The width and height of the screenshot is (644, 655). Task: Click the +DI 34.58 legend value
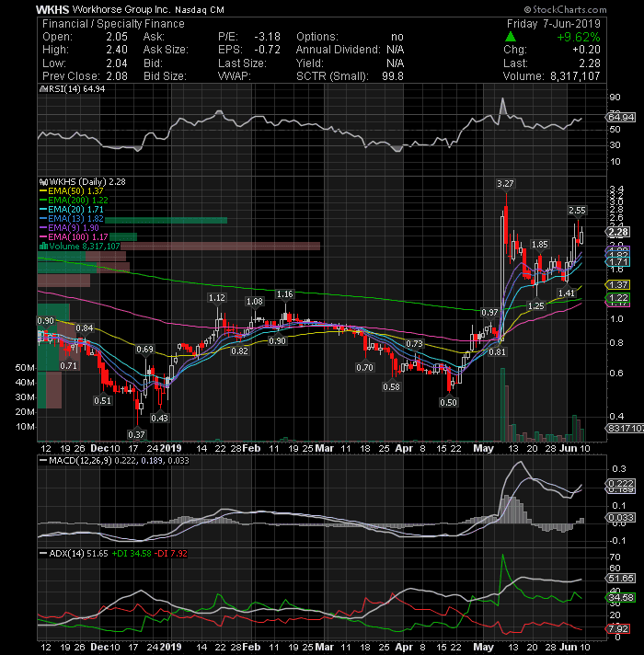click(132, 554)
